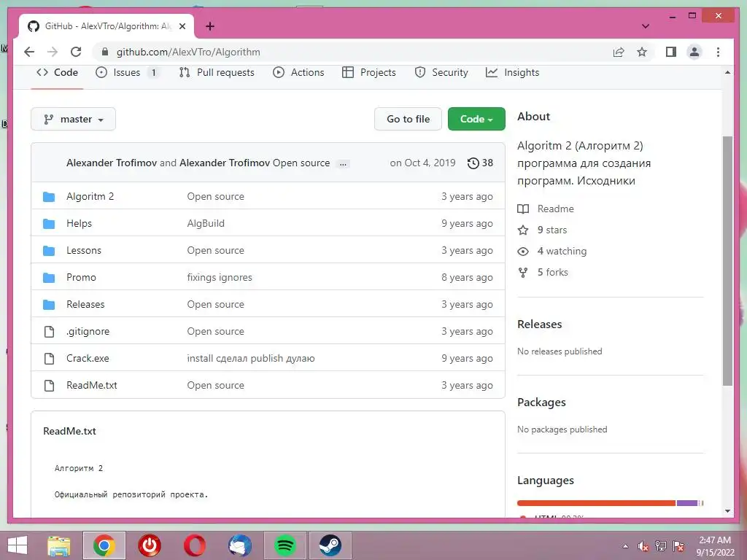Open Steam from the taskbar
The image size is (747, 560).
[330, 545]
